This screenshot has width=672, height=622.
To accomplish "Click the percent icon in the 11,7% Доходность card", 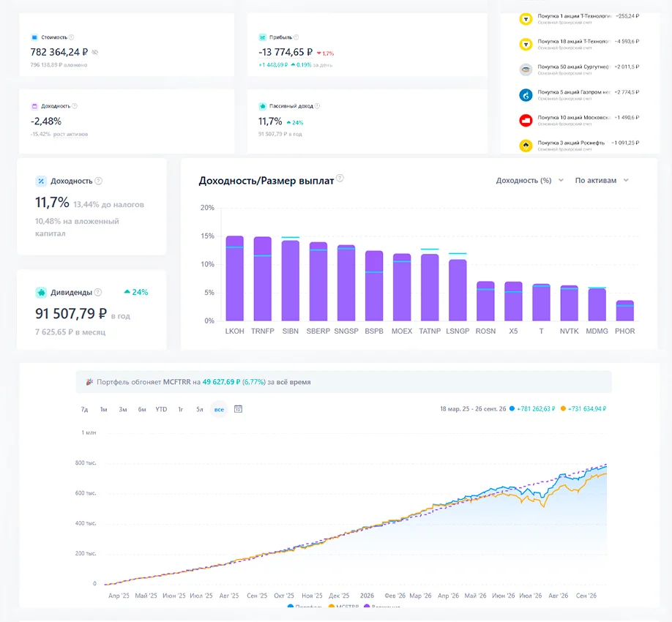I will pos(41,181).
